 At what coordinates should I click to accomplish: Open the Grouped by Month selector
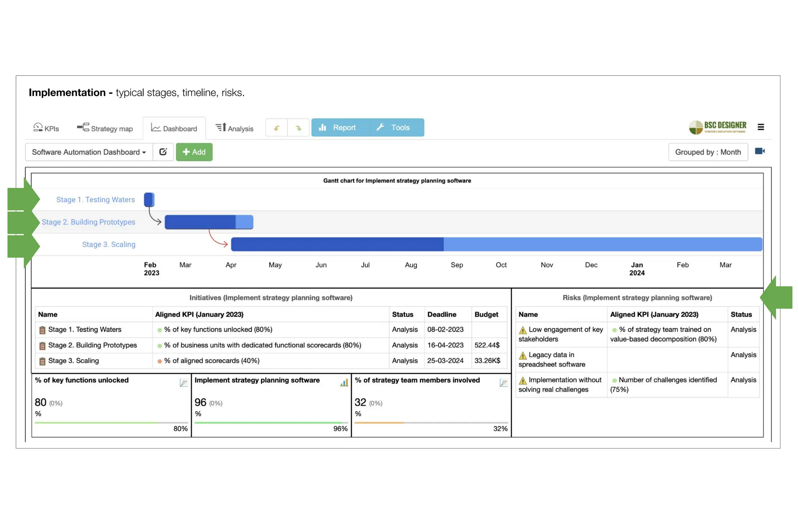click(x=708, y=152)
